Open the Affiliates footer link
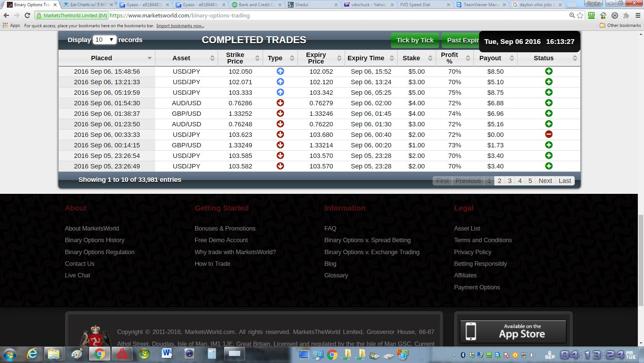This screenshot has height=363, width=644. (x=465, y=275)
